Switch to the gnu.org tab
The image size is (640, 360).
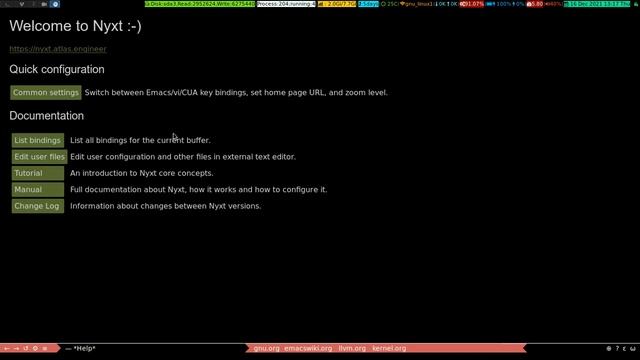(x=267, y=349)
